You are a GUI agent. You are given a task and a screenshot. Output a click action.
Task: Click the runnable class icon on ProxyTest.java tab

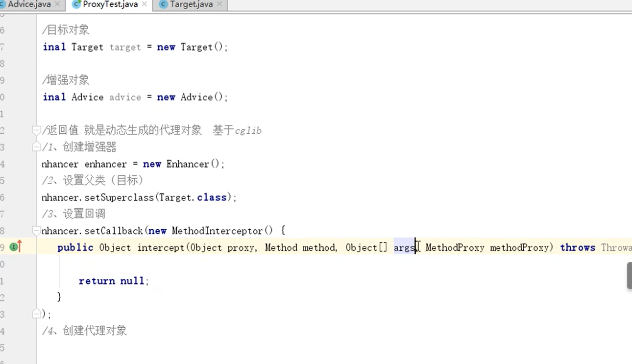76,4
